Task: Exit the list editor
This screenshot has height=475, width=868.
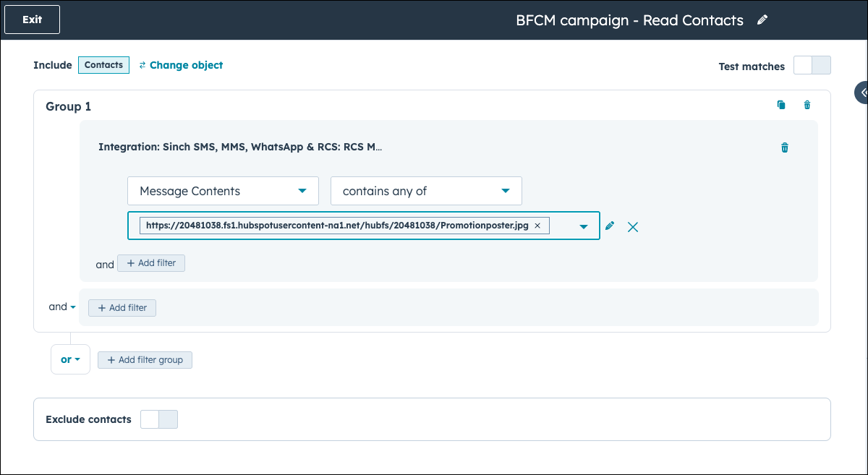Action: click(32, 20)
